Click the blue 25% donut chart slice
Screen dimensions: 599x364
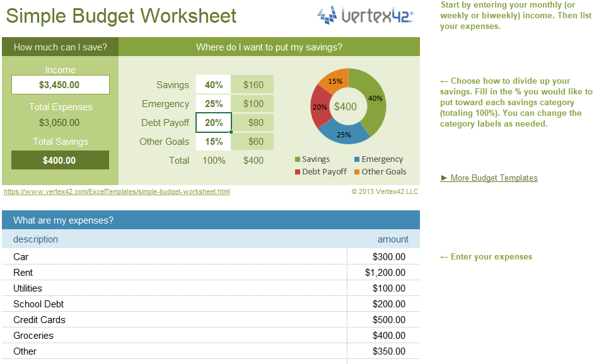point(343,134)
